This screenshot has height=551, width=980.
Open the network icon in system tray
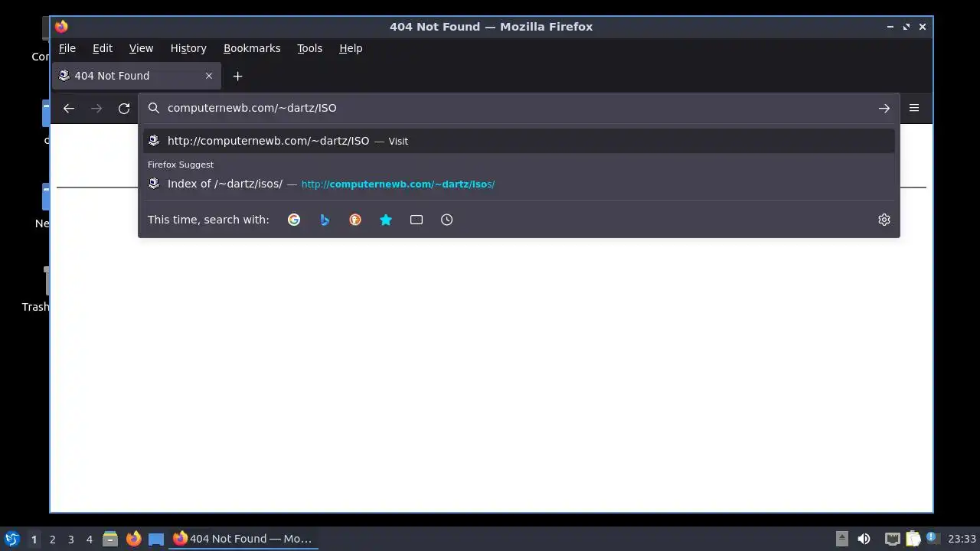[x=892, y=539]
